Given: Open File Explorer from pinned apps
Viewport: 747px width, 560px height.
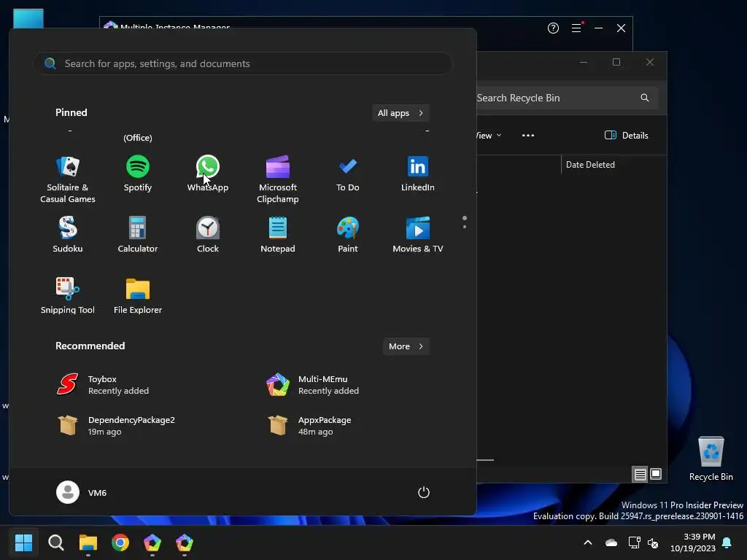Looking at the screenshot, I should click(138, 296).
